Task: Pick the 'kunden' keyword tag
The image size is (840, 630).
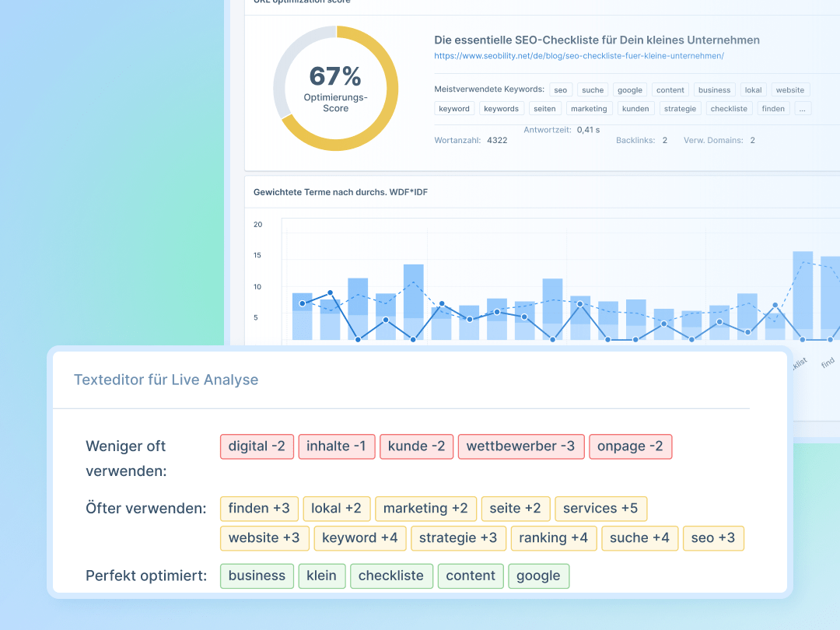Action: tap(635, 109)
